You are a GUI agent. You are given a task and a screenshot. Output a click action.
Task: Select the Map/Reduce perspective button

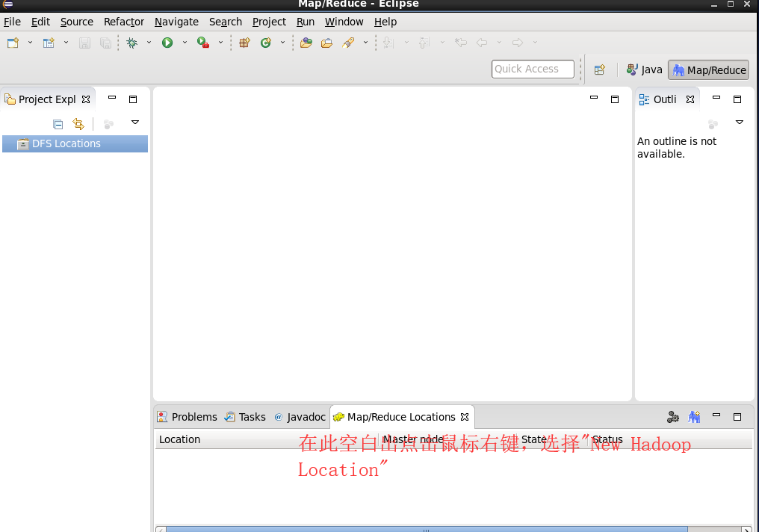709,69
